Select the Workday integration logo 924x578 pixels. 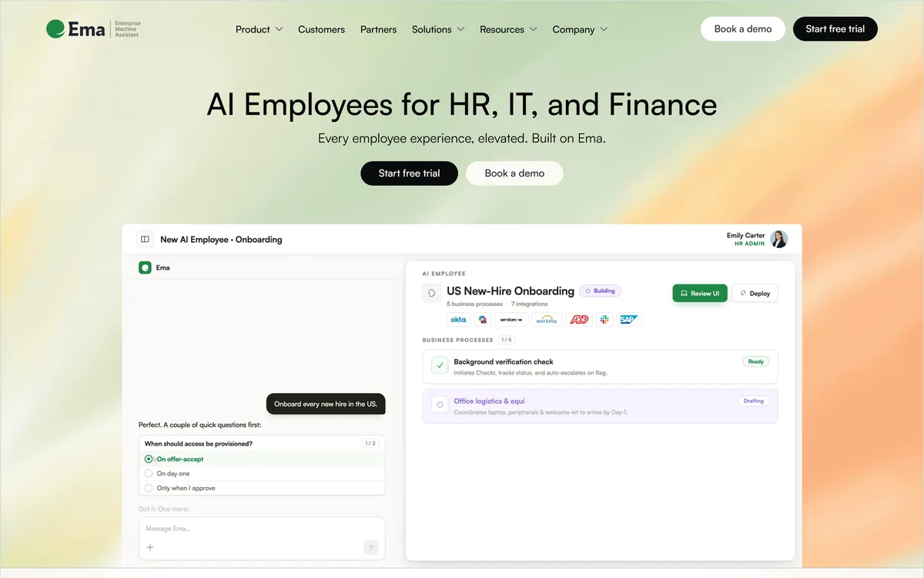(x=547, y=319)
